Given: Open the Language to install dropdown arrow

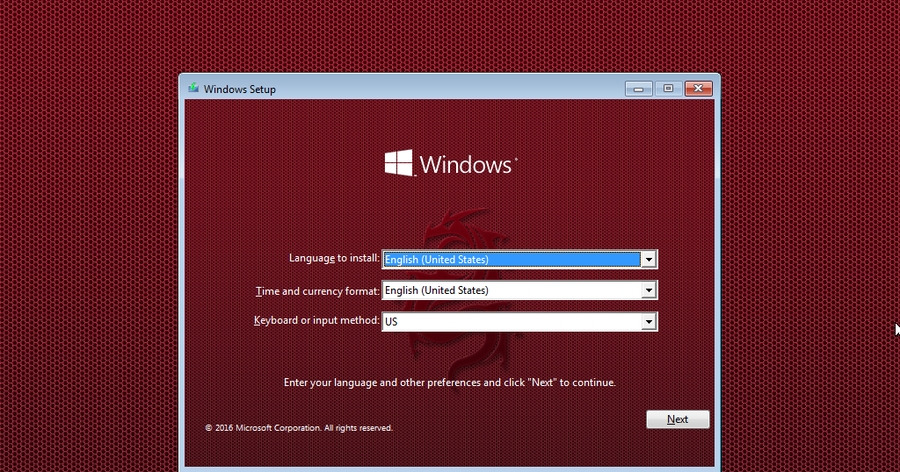Looking at the screenshot, I should pyautogui.click(x=649, y=260).
